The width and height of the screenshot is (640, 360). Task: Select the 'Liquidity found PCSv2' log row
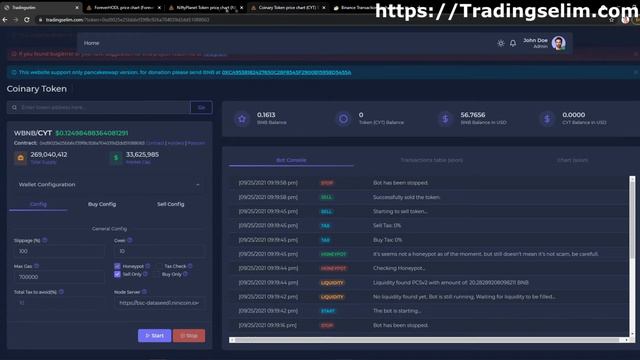click(430, 282)
